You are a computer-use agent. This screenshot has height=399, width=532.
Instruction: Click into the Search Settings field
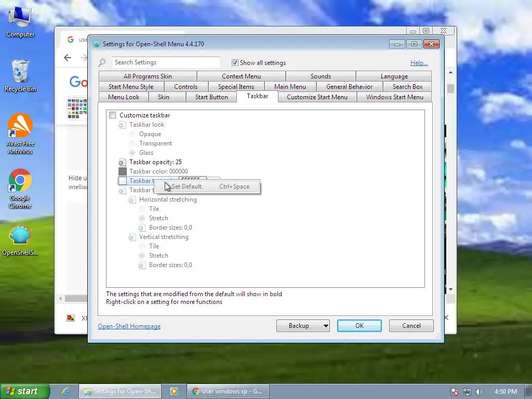click(x=166, y=62)
